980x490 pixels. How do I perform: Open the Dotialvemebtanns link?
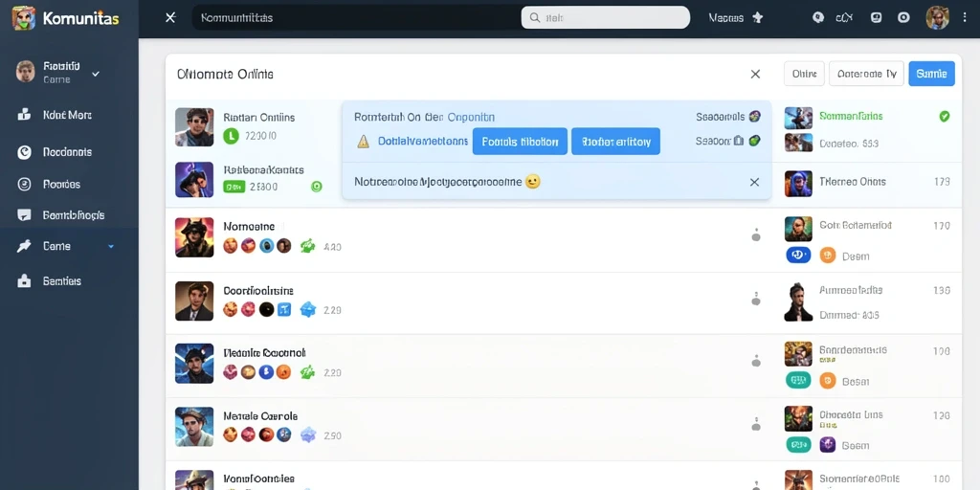(x=422, y=142)
